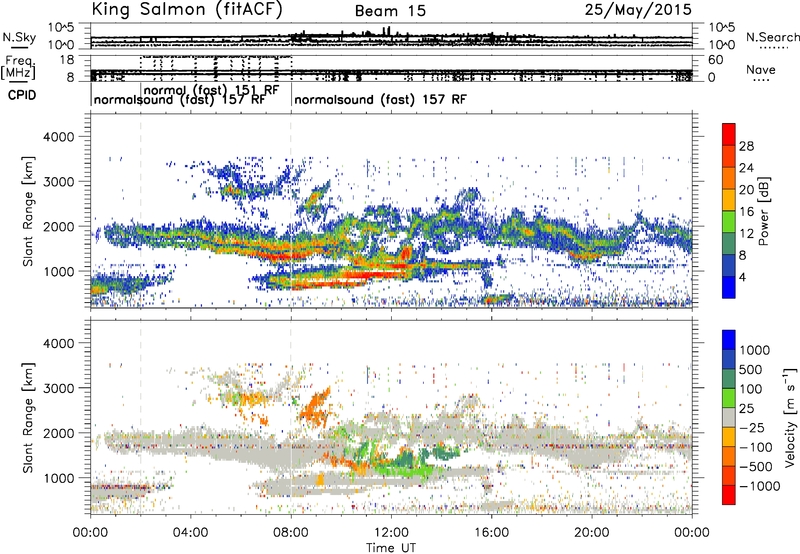Click the '08:00' time tick label
The image size is (800, 554).
pos(291,533)
